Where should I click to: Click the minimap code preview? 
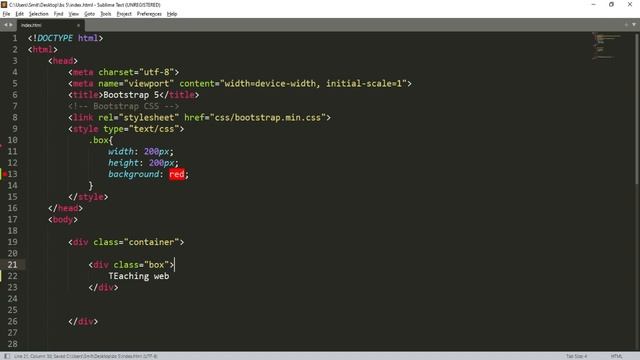[606, 46]
